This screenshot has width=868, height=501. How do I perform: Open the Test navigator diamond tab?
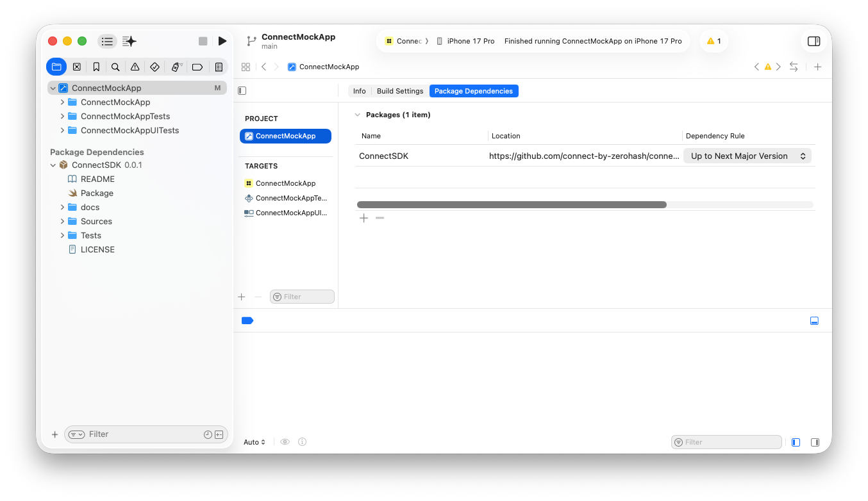(154, 67)
